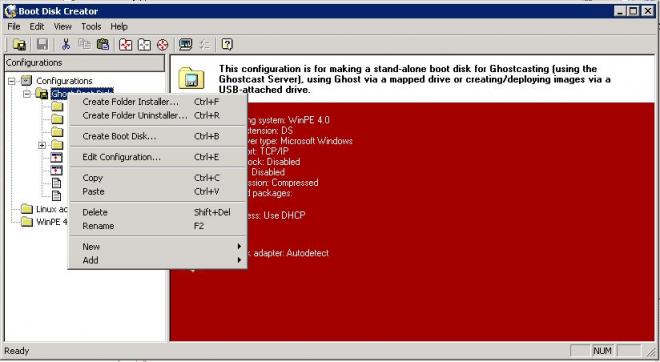This screenshot has width=660, height=362.
Task: Select Paste in the context menu
Action: [x=157, y=192]
